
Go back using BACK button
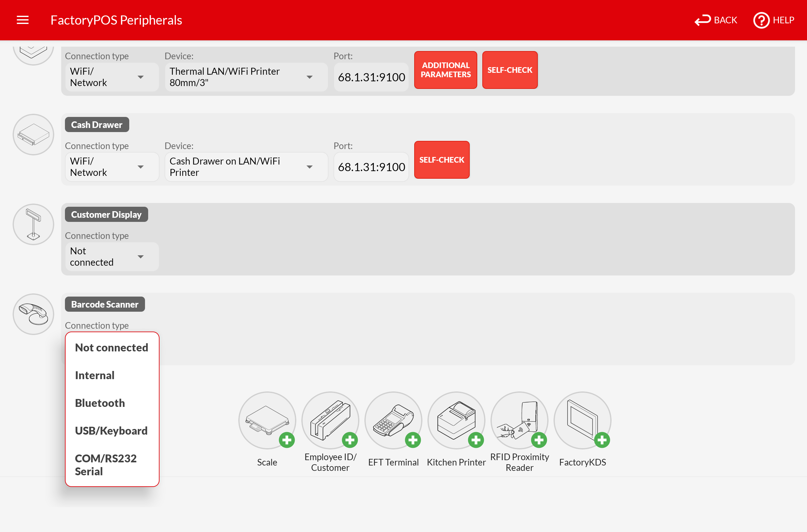[x=716, y=20]
